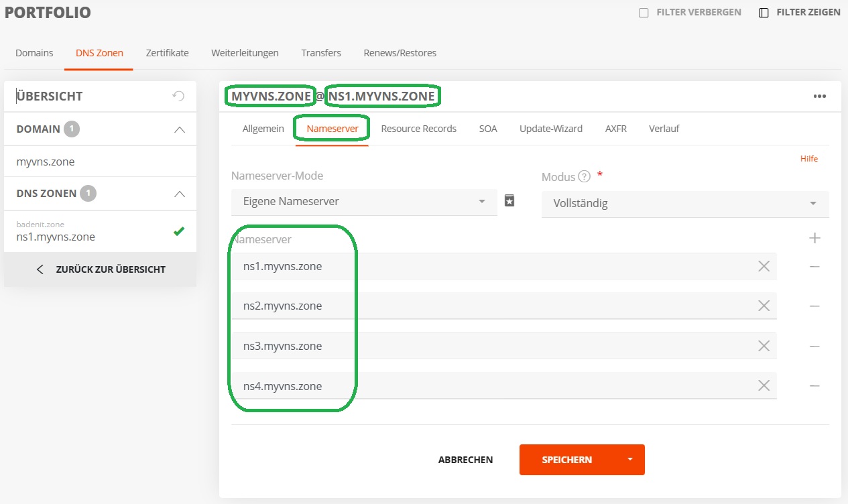
Task: Switch to the Allgemein sub-tab
Action: coord(263,129)
